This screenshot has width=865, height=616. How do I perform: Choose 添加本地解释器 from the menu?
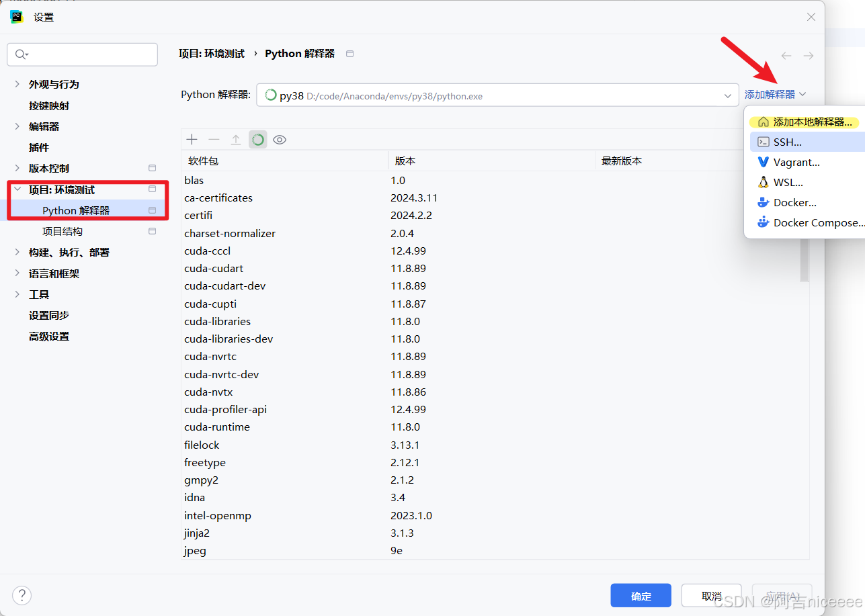tap(806, 122)
